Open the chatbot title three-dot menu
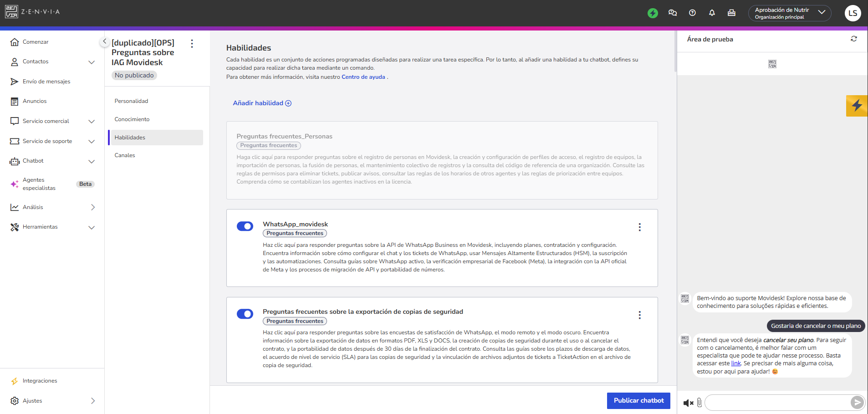The image size is (868, 414). point(192,43)
